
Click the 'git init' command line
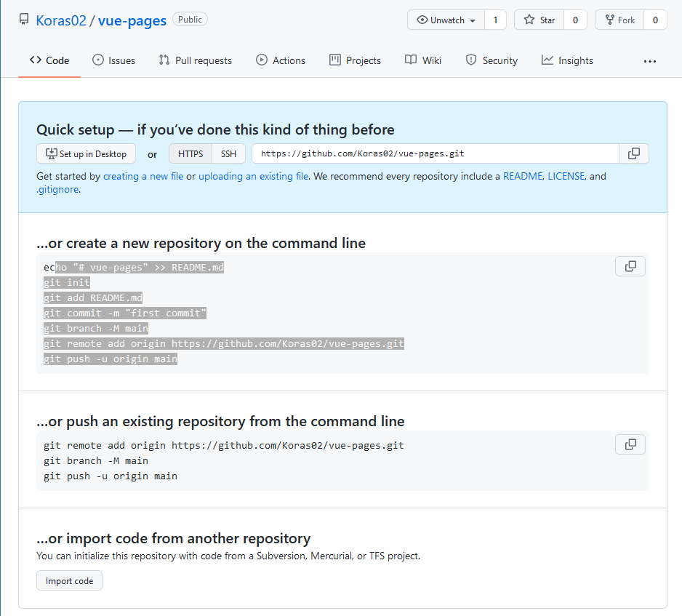tap(67, 283)
